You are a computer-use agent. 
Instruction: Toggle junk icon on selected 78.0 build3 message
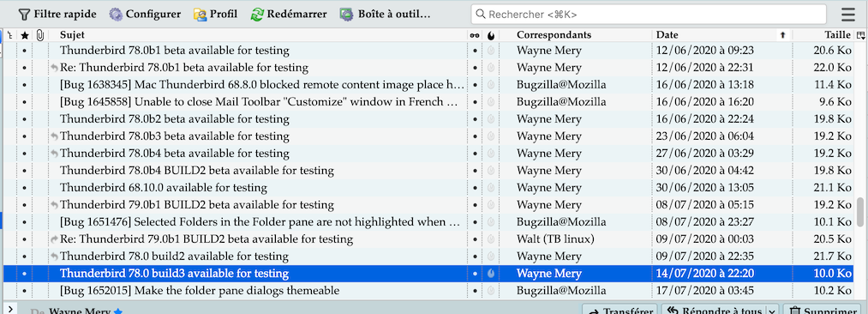tap(490, 274)
